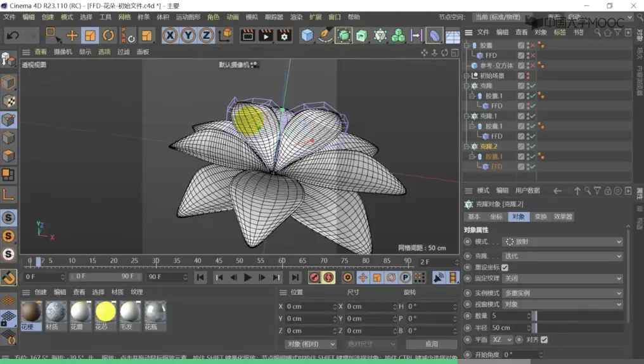This screenshot has width=644, height=364.
Task: Toggle the 对齐 checkbox
Action: tap(544, 339)
